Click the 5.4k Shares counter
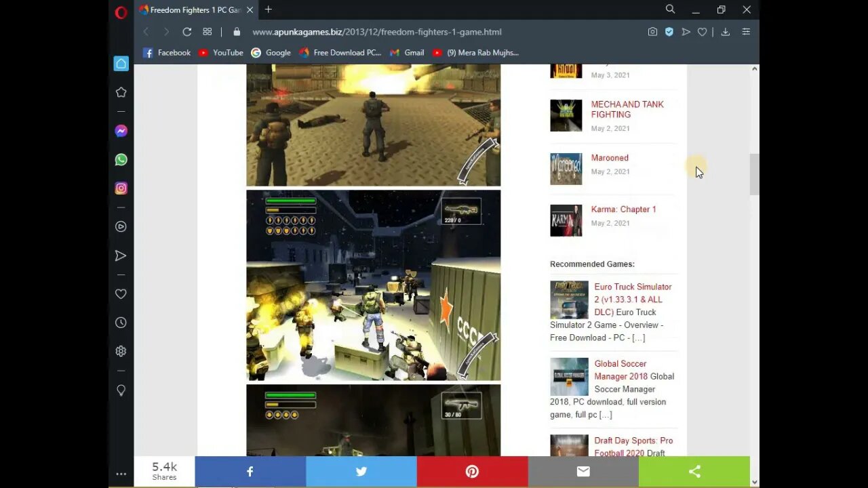Image resolution: width=868 pixels, height=488 pixels. 164,471
